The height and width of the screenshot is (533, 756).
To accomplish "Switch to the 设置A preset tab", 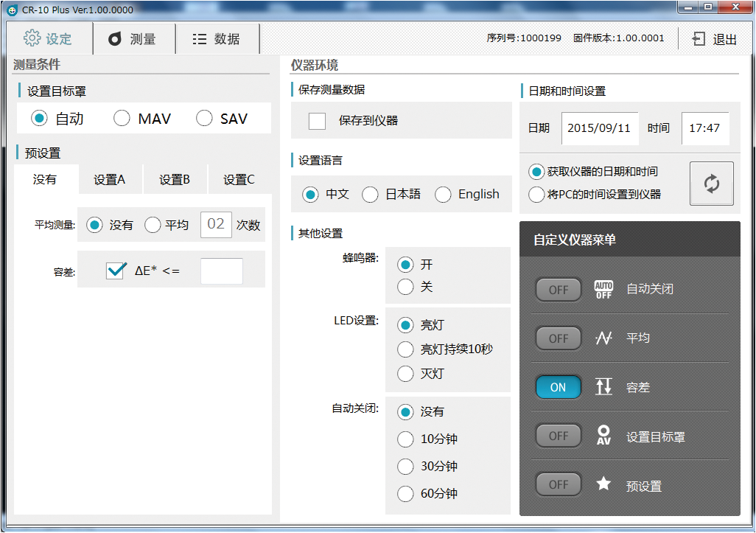I will (110, 179).
